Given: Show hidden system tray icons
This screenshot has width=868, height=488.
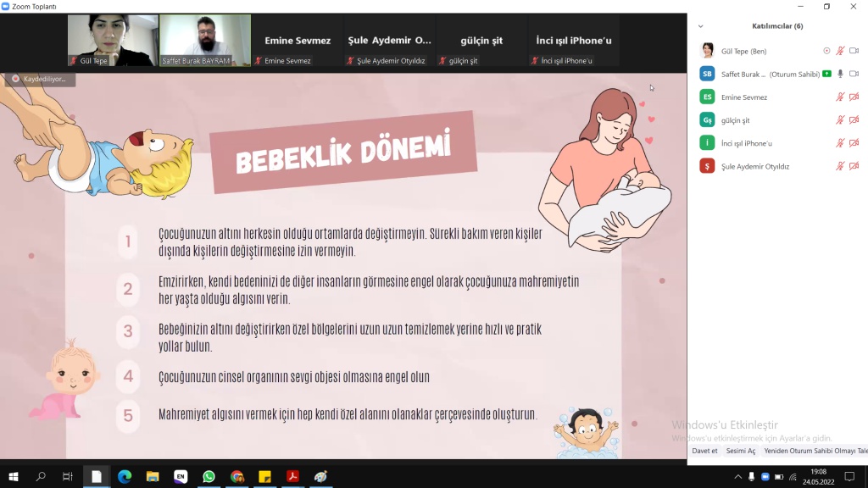Looking at the screenshot, I should [x=737, y=477].
